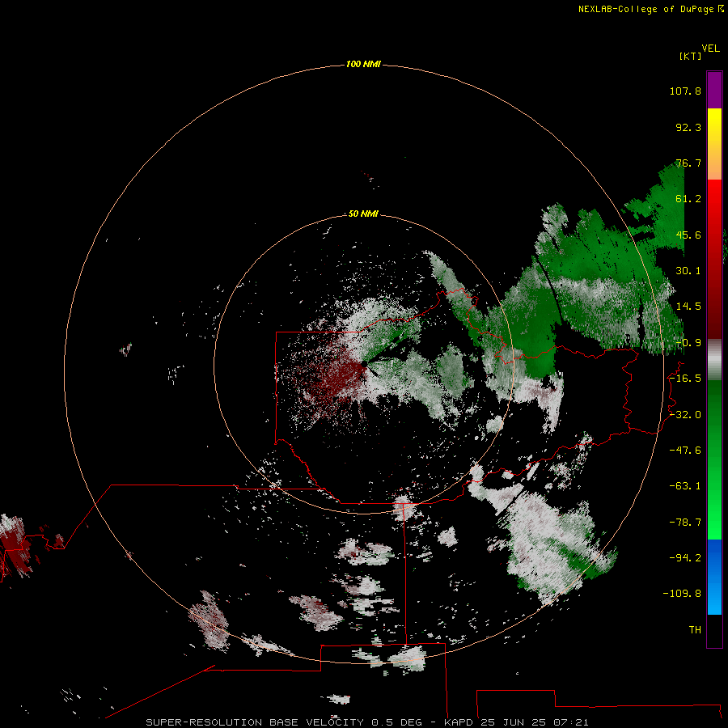The width and height of the screenshot is (728, 728).
Task: Click the 30.1 scale value
Action: [x=688, y=271]
